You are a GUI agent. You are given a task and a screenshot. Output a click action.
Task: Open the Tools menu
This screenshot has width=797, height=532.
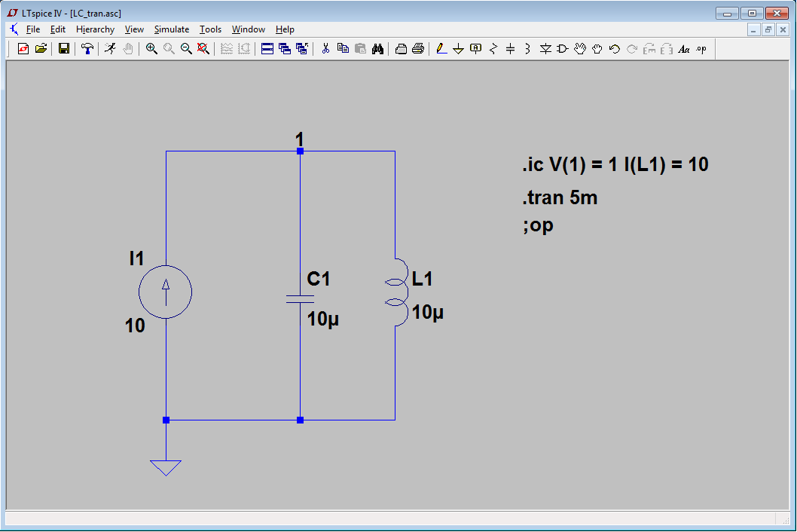pyautogui.click(x=210, y=29)
